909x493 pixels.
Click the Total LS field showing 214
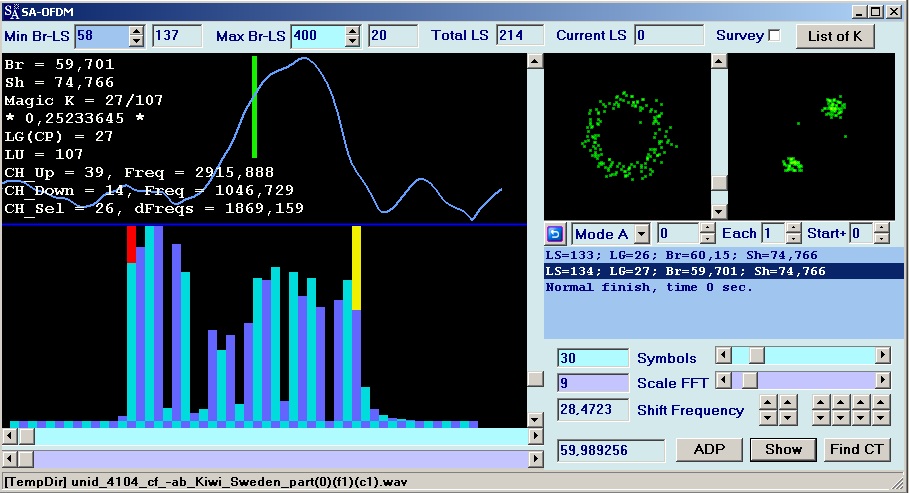(521, 36)
